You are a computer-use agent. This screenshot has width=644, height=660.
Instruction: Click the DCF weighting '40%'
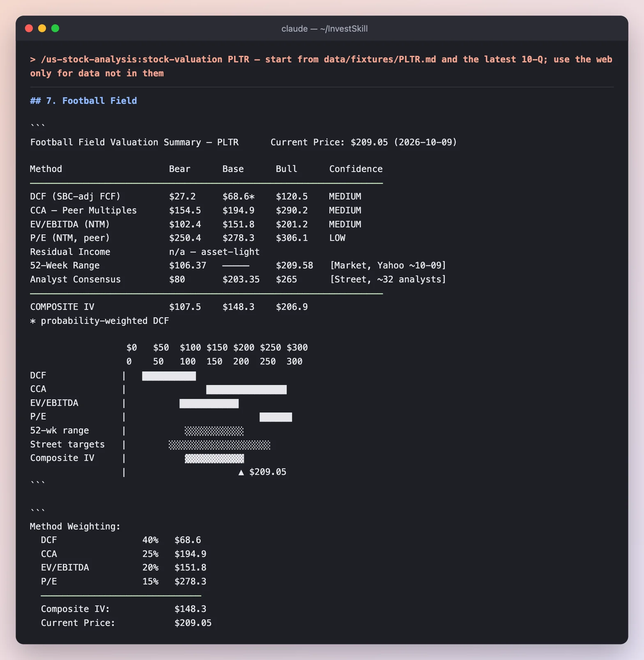(150, 540)
